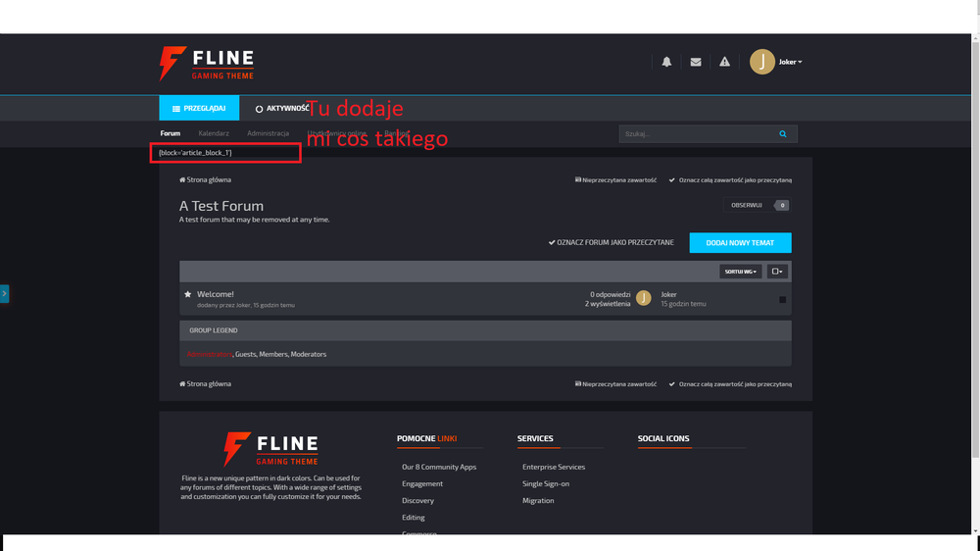Mark forum as read (Oznacz forum jako przeczytane)
The height and width of the screenshot is (551, 980).
612,242
